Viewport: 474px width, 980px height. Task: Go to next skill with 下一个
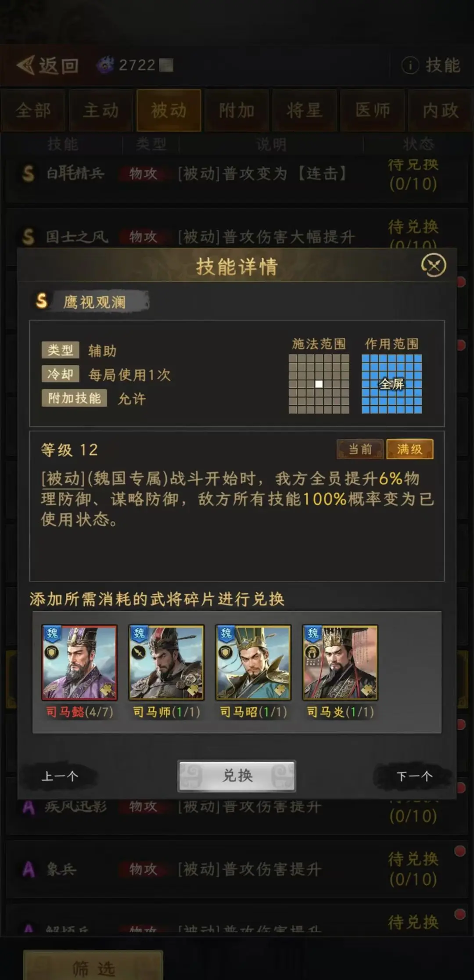[414, 776]
